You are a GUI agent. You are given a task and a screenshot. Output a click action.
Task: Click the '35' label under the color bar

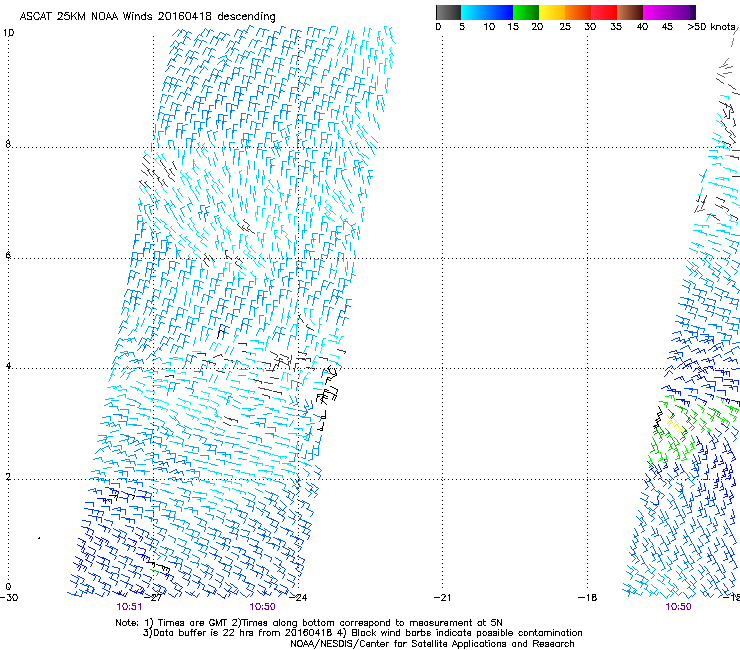click(x=616, y=26)
